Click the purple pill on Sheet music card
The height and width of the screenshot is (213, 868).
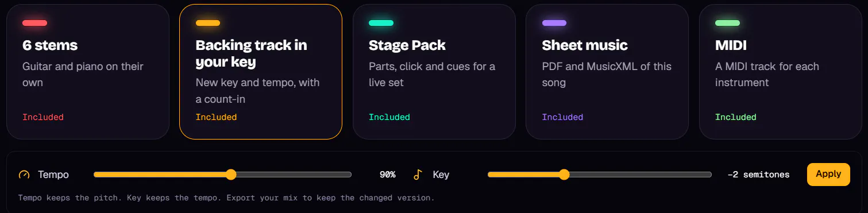pos(554,23)
